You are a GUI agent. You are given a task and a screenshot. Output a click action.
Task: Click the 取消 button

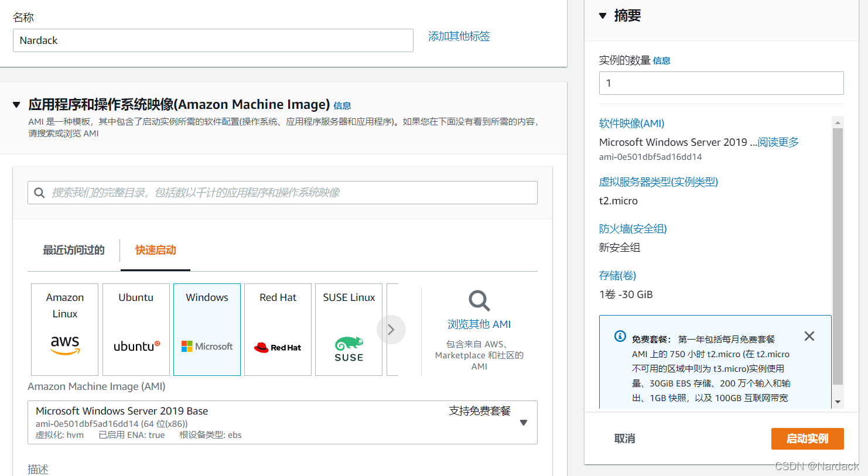624,439
